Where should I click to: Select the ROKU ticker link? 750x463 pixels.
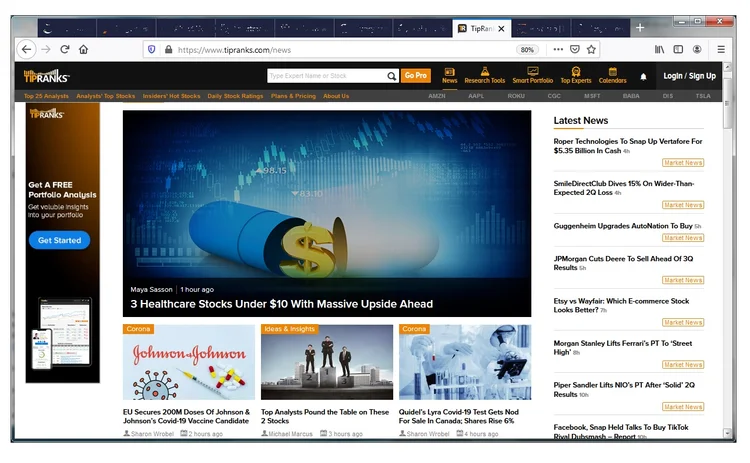[516, 96]
